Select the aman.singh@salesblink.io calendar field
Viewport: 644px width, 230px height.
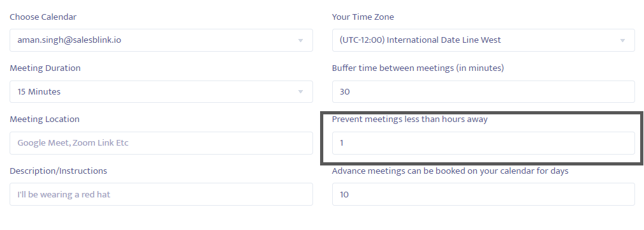pyautogui.click(x=161, y=40)
